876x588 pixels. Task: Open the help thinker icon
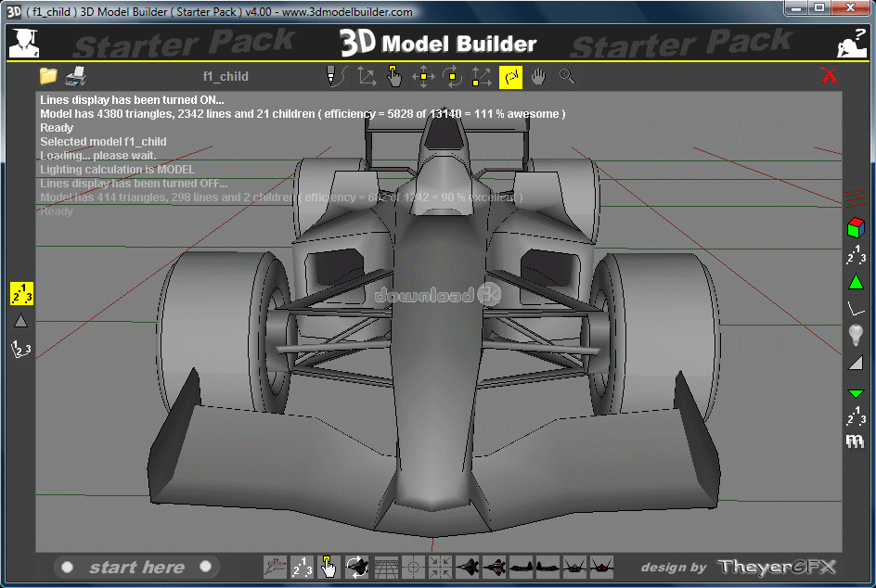(x=852, y=43)
